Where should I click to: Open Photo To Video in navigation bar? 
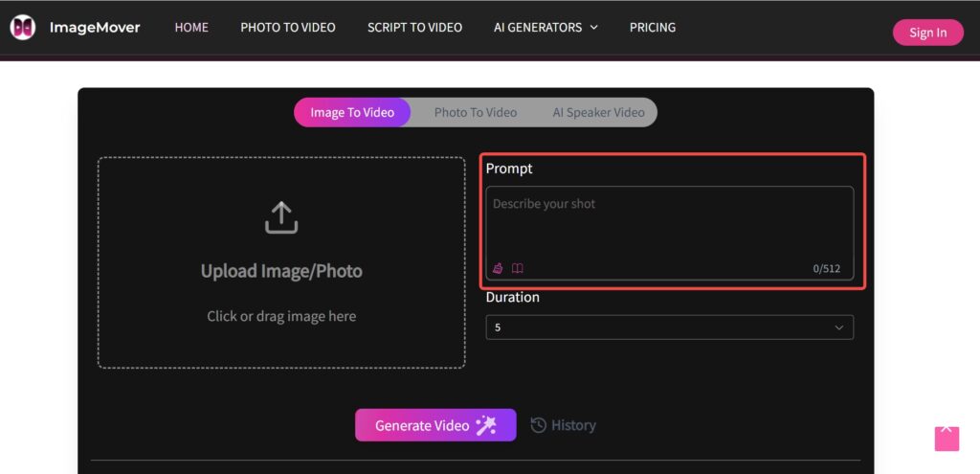[288, 28]
